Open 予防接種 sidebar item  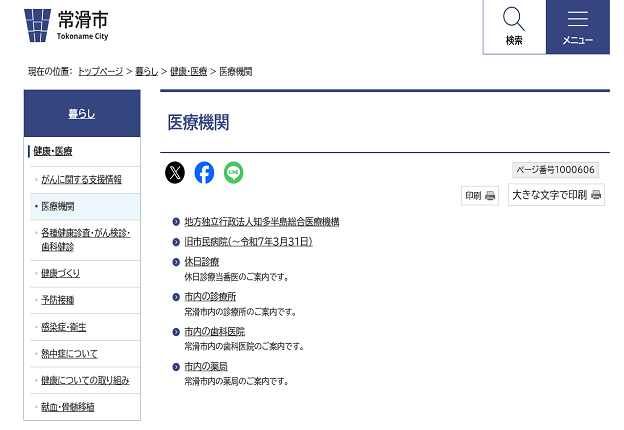click(x=58, y=300)
